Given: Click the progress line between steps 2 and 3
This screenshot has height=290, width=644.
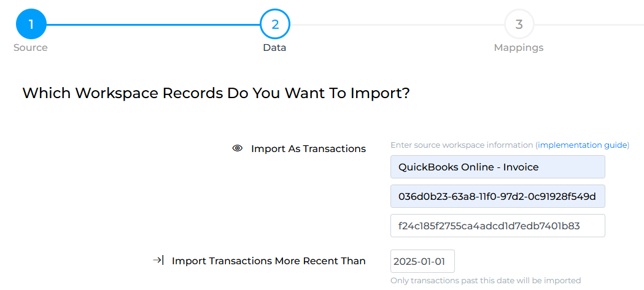Looking at the screenshot, I should pos(397,25).
